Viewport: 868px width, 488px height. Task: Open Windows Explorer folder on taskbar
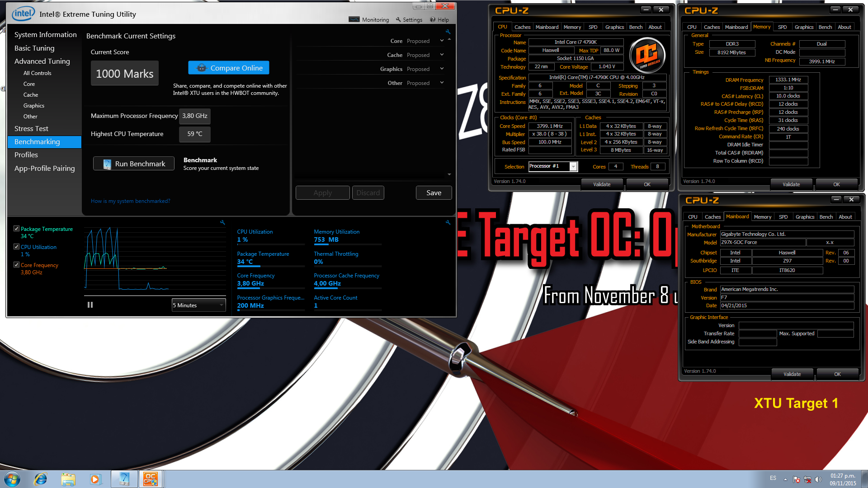pyautogui.click(x=68, y=479)
